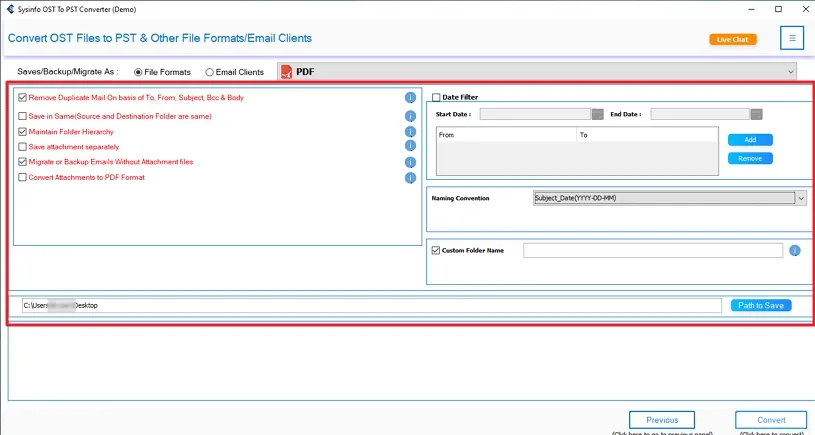Click the Convert button
Viewport: 815px width, 435px height.
click(770, 420)
